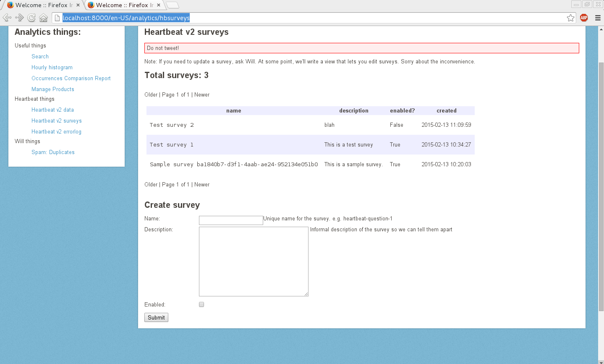Click the 'description' column header

pyautogui.click(x=354, y=111)
